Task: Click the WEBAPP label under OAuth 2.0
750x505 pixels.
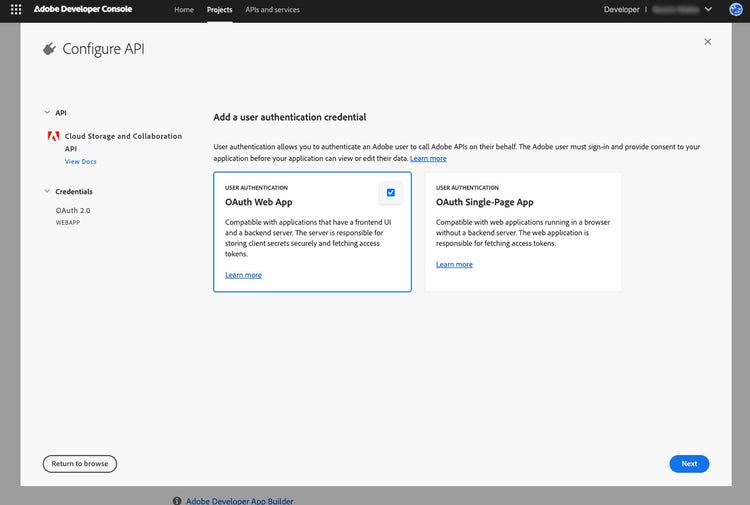Action: click(x=67, y=222)
